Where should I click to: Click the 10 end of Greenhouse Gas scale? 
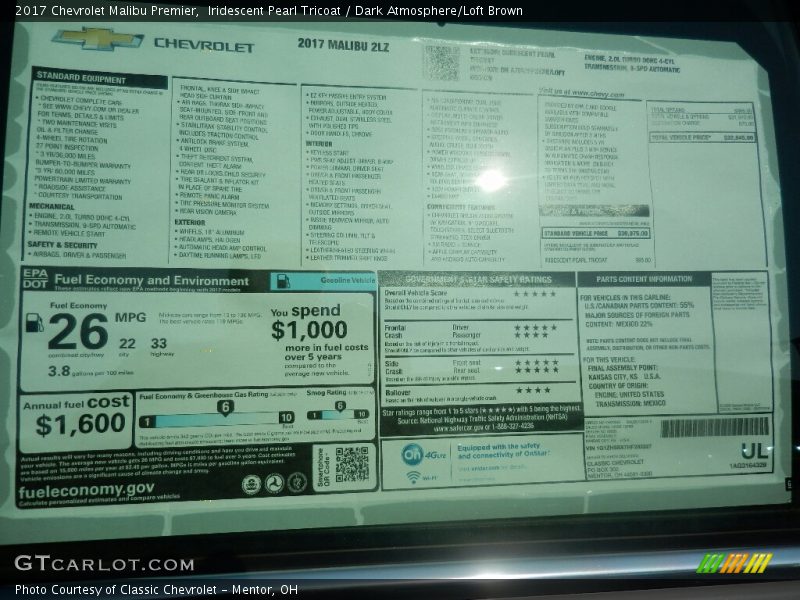tap(287, 418)
